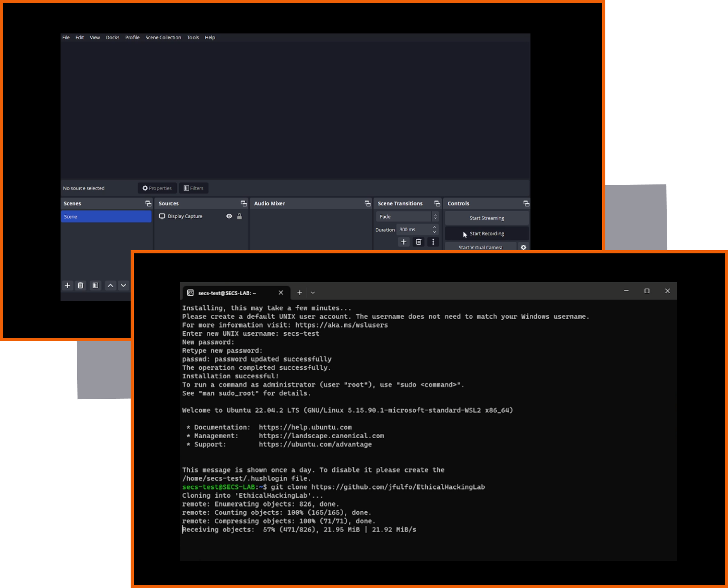Open the File menu in OBS

pos(66,37)
